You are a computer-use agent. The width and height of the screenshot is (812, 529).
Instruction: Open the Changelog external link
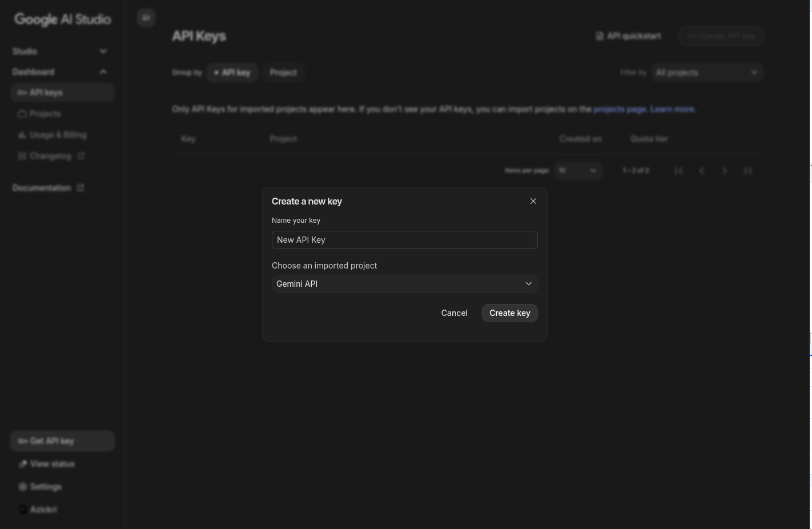pyautogui.click(x=51, y=156)
